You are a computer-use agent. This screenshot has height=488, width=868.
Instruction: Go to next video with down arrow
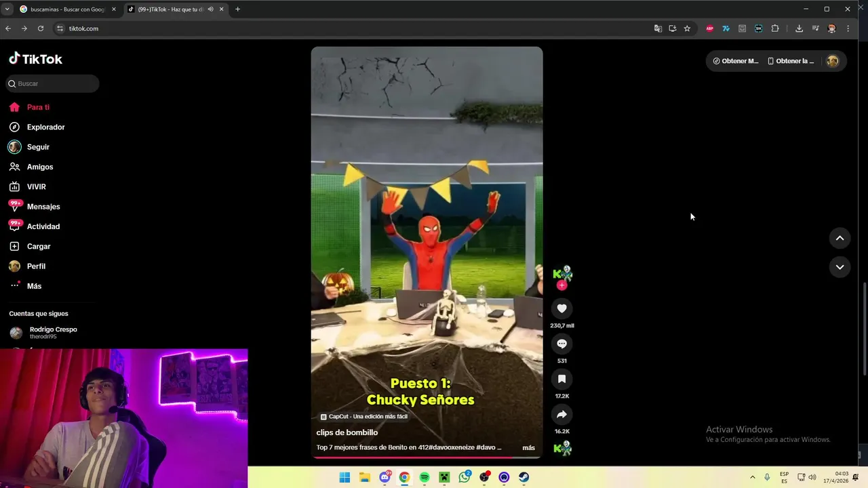coord(840,267)
